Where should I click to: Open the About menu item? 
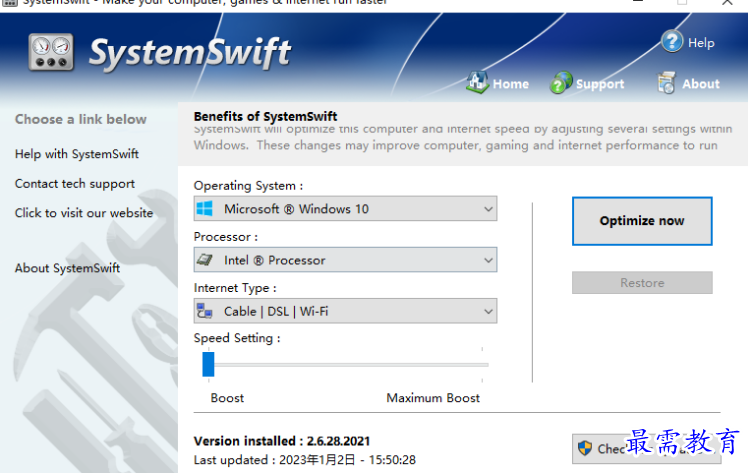(700, 84)
